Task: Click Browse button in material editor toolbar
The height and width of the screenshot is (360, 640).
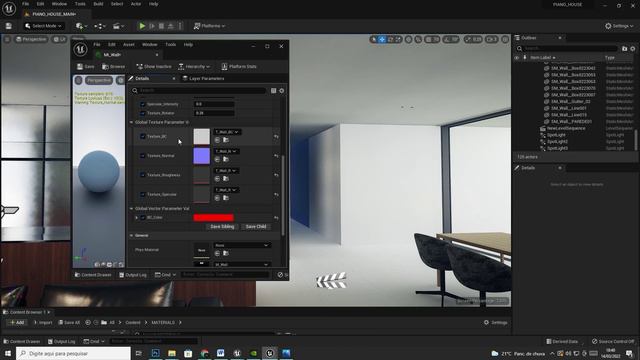Action: pos(113,67)
